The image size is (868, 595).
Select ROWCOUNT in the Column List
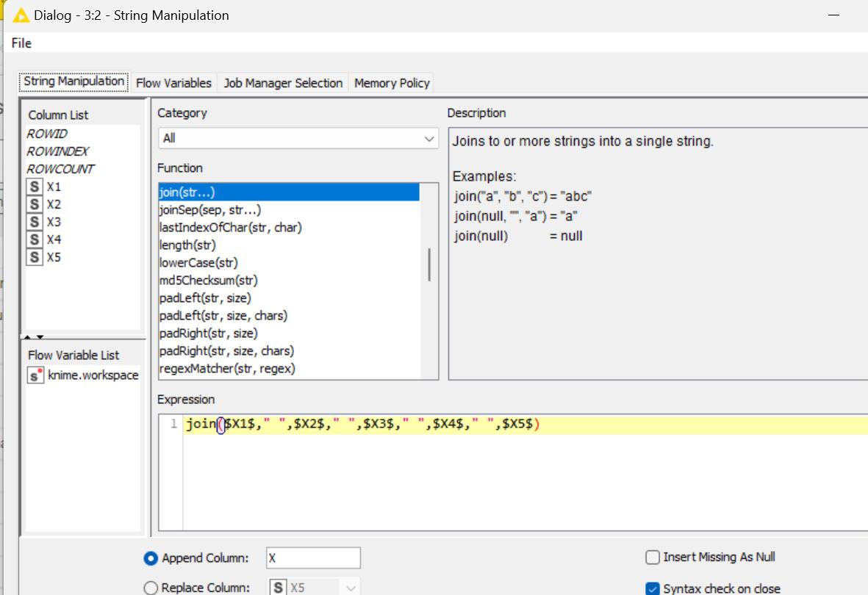coord(61,169)
